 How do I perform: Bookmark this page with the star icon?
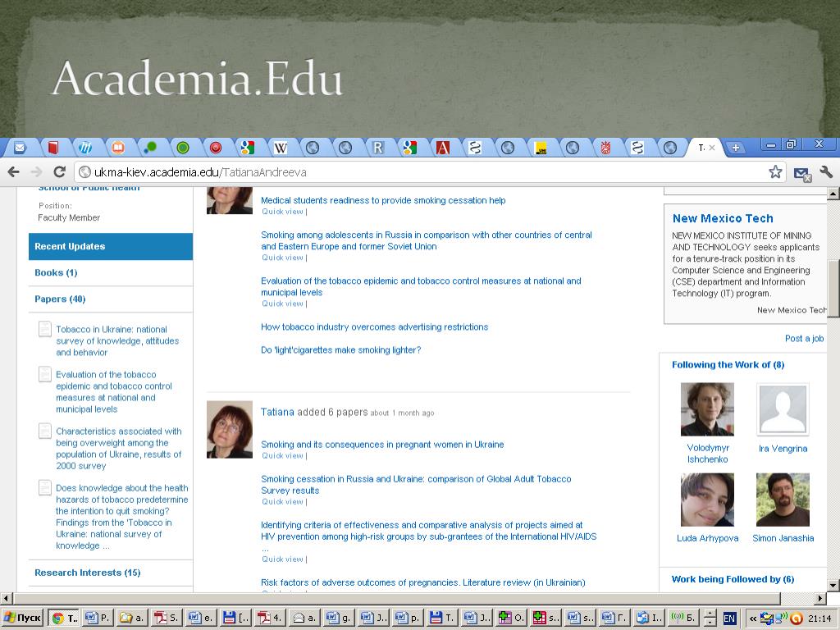pyautogui.click(x=775, y=172)
